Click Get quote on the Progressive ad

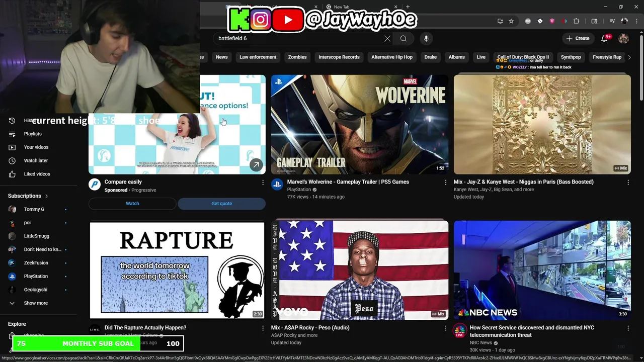(x=221, y=204)
